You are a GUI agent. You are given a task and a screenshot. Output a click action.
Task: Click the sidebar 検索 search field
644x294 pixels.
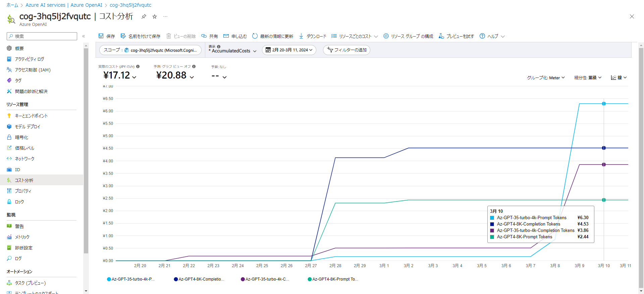(42, 36)
